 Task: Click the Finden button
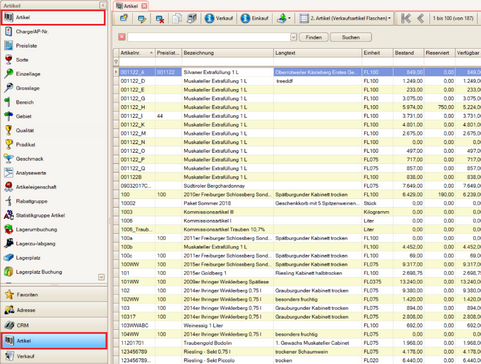pyautogui.click(x=314, y=37)
